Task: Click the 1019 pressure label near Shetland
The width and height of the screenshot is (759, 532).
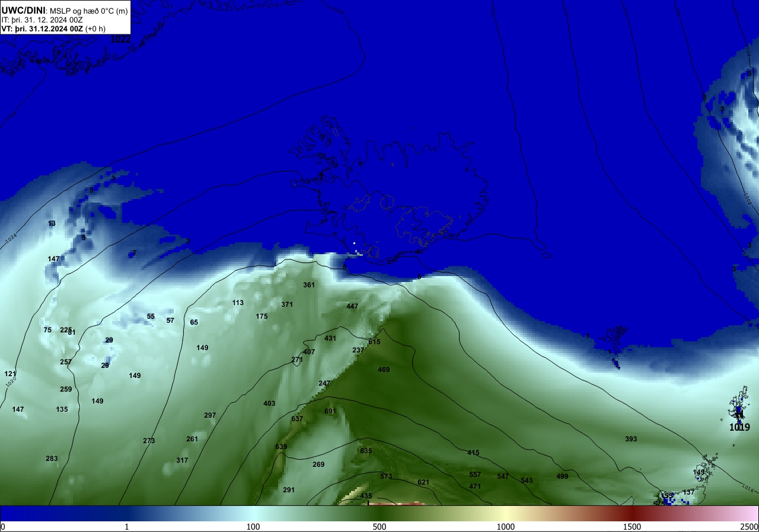Action: click(739, 427)
